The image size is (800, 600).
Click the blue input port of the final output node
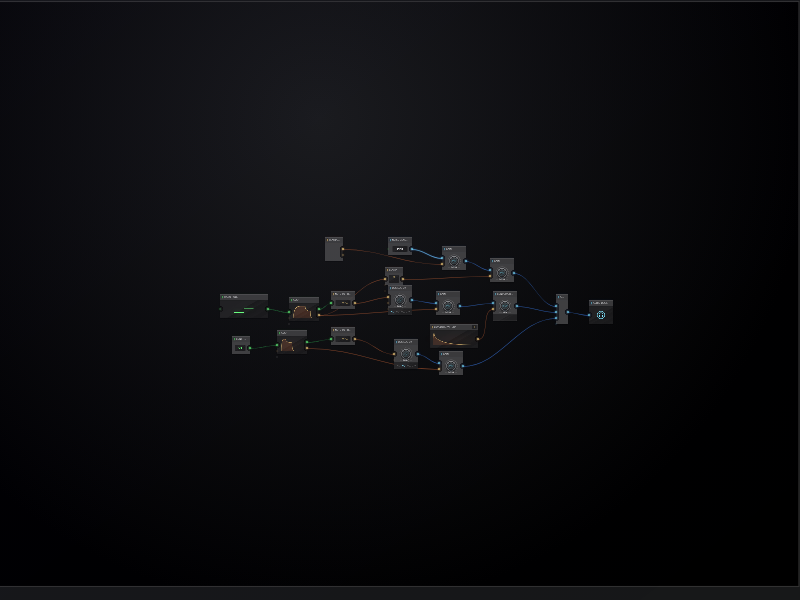[589, 315]
